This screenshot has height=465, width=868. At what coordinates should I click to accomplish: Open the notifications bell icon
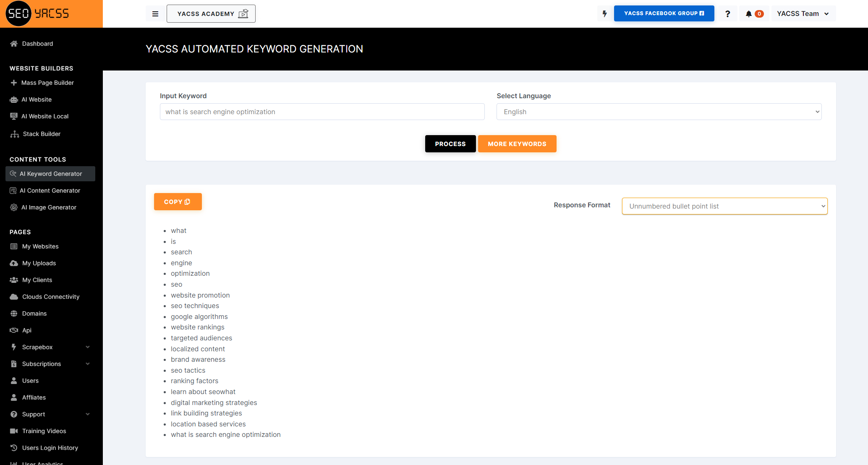pos(749,14)
